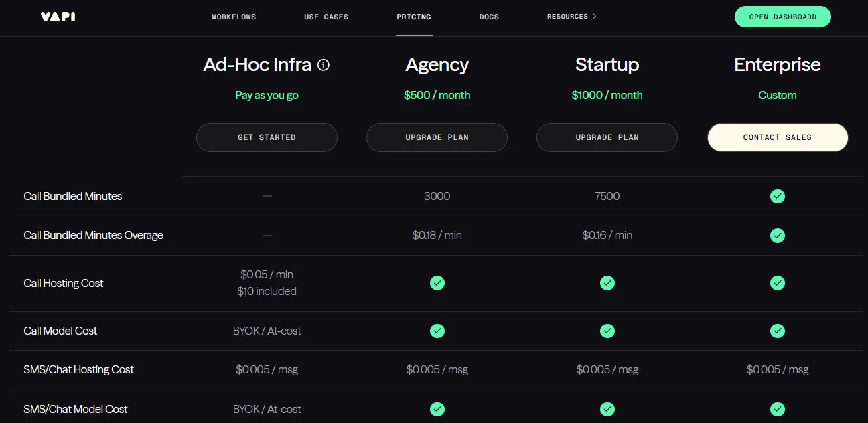
Task: Navigate to Use Cases
Action: (326, 17)
